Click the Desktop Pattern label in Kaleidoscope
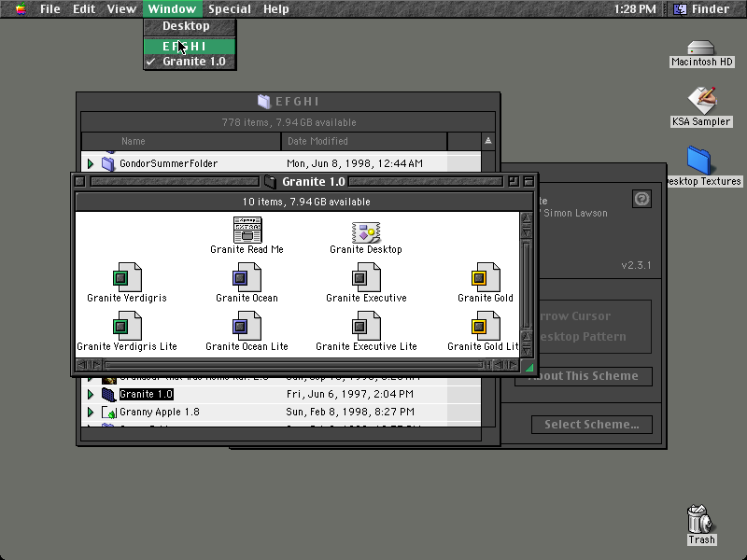 pos(582,337)
